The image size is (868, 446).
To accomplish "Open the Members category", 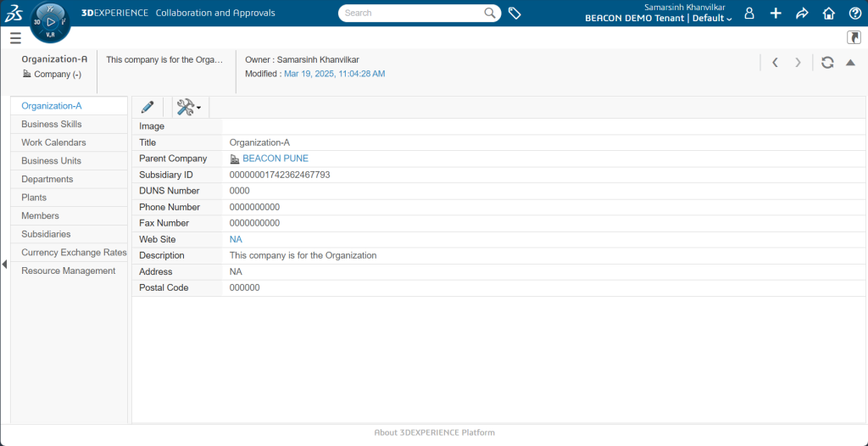I will (41, 216).
